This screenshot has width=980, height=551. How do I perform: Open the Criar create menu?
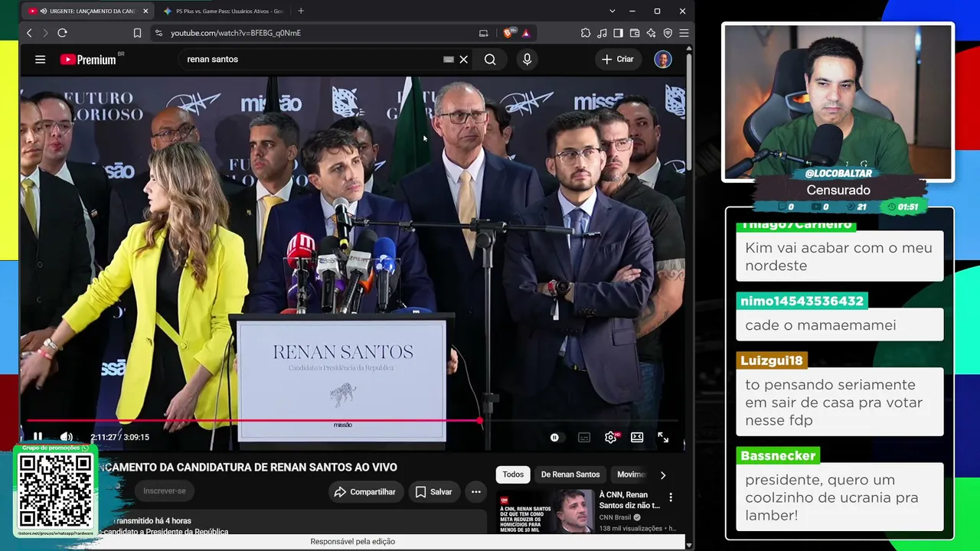tap(618, 59)
